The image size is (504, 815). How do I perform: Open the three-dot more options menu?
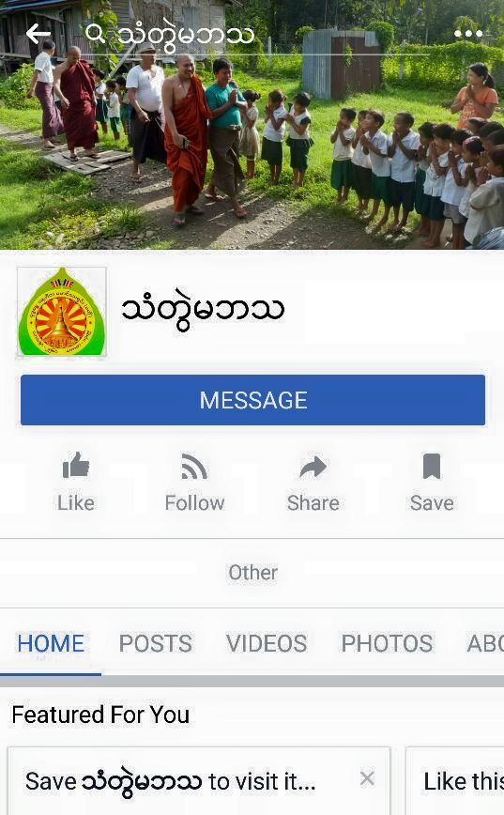[468, 34]
